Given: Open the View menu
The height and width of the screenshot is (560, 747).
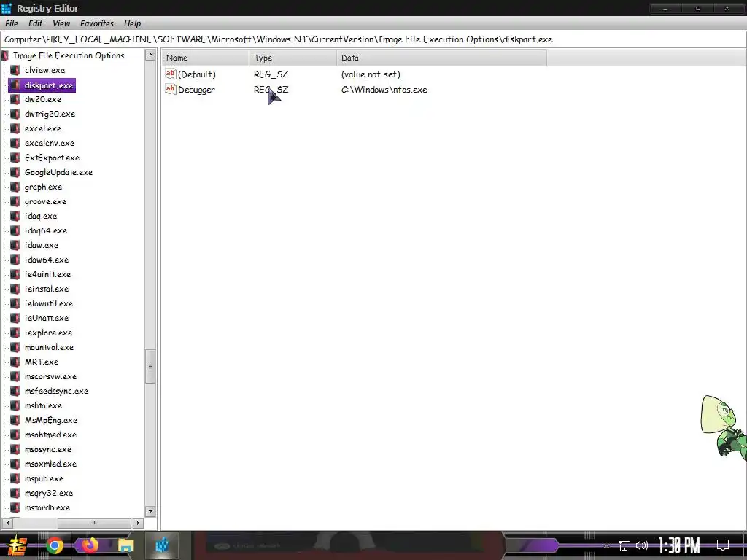Looking at the screenshot, I should point(61,23).
